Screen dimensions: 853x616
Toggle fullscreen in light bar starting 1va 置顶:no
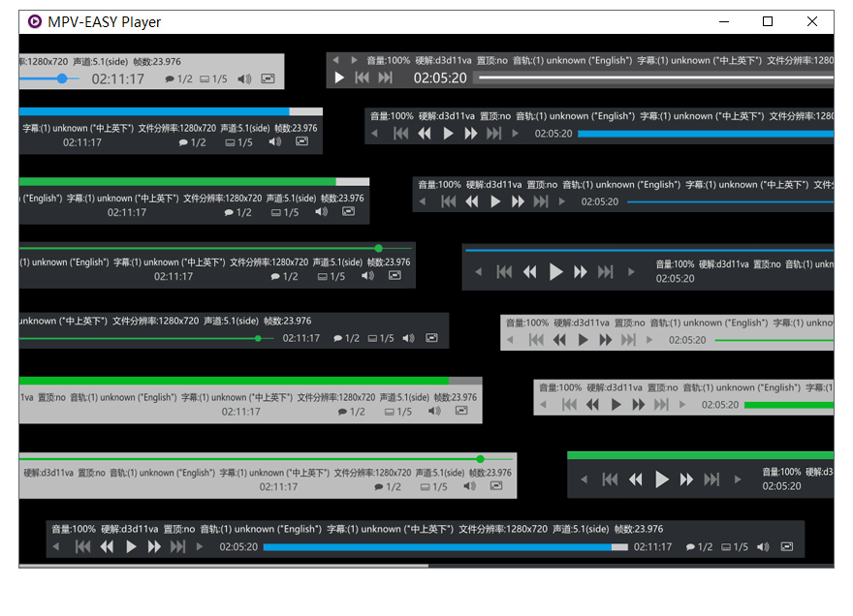coord(461,411)
